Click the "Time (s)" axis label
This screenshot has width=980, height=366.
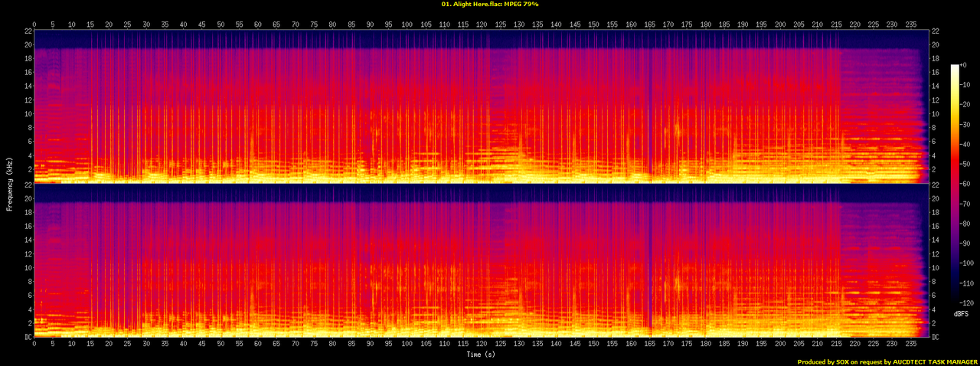(x=481, y=355)
